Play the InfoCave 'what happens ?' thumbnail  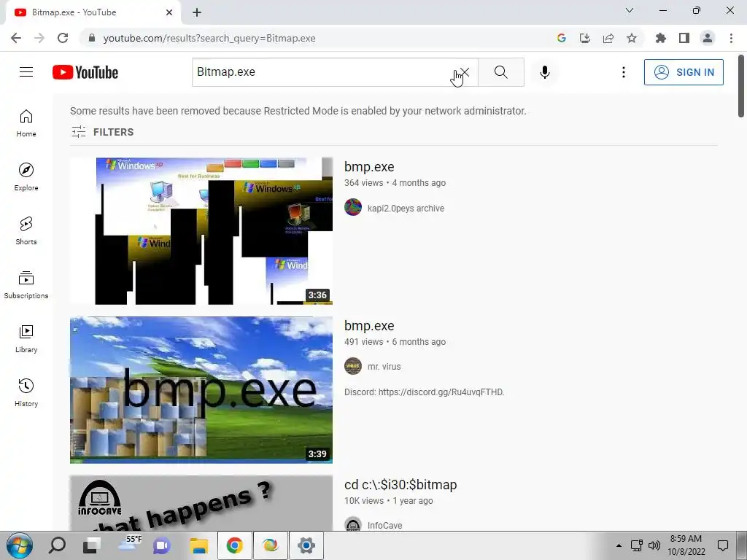coord(201,503)
